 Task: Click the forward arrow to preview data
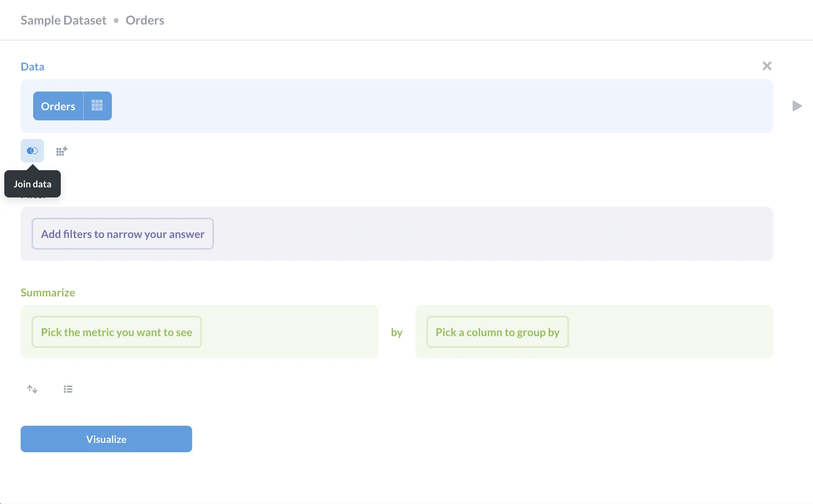pyautogui.click(x=795, y=106)
